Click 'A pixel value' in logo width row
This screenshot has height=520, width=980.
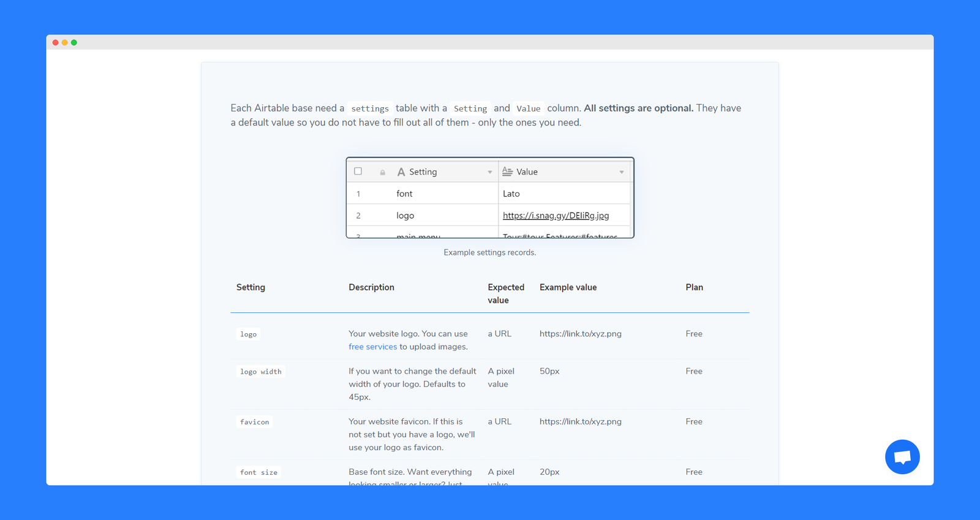pos(501,377)
